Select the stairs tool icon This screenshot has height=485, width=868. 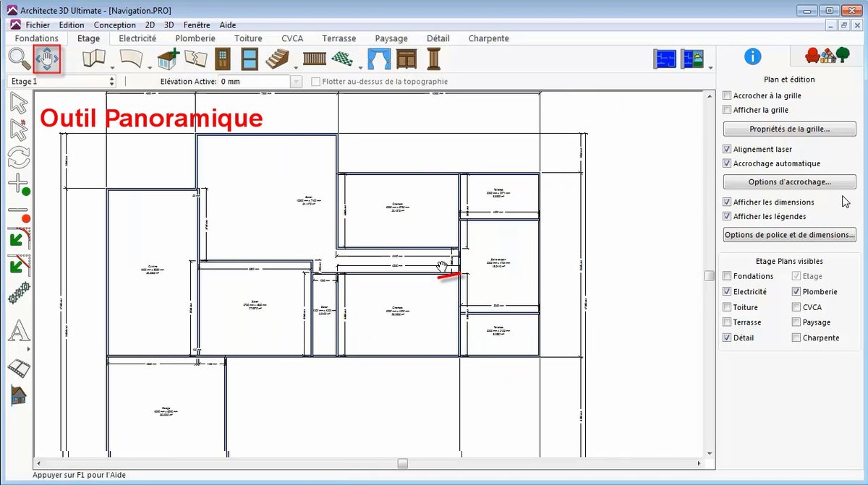coord(278,59)
